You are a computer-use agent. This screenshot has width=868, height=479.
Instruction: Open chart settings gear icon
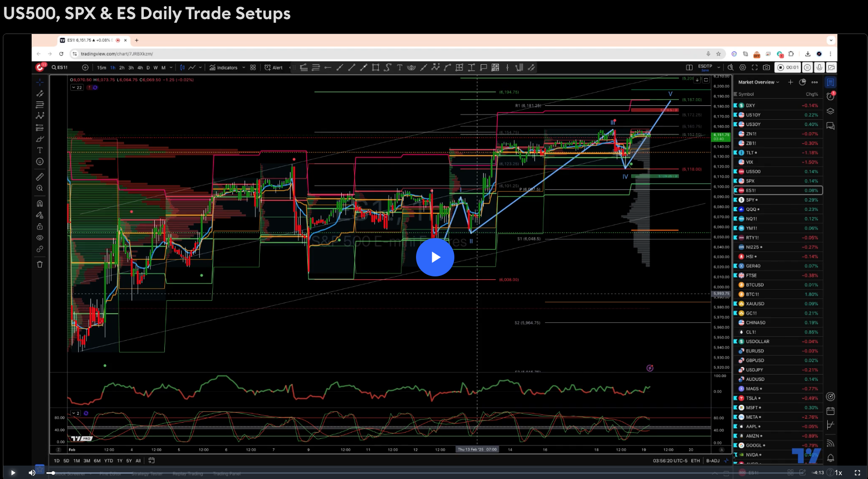click(743, 68)
